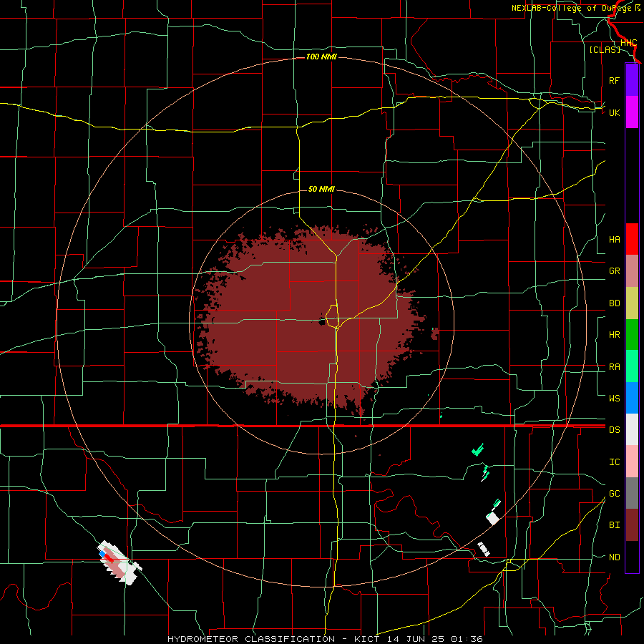Screen dimensions: 644x644
Task: Click the ND black legend swatch
Action: pyautogui.click(x=632, y=557)
